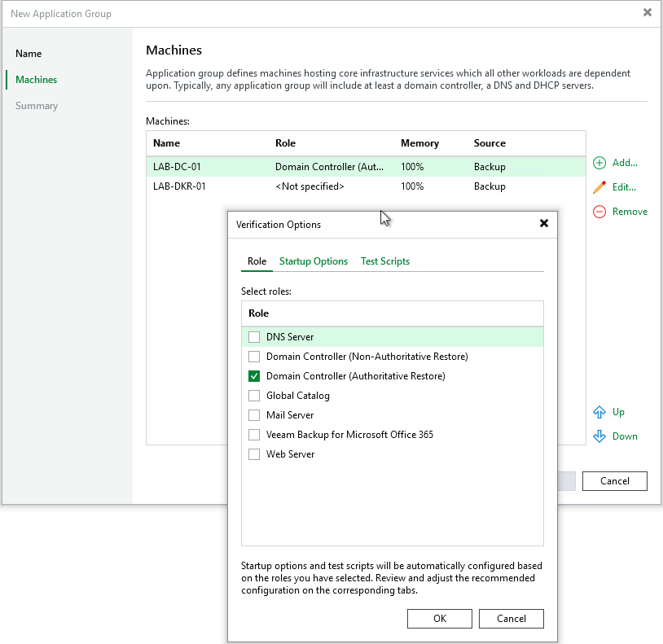663x644 pixels.
Task: Click the Down arrow icon
Action: (599, 436)
